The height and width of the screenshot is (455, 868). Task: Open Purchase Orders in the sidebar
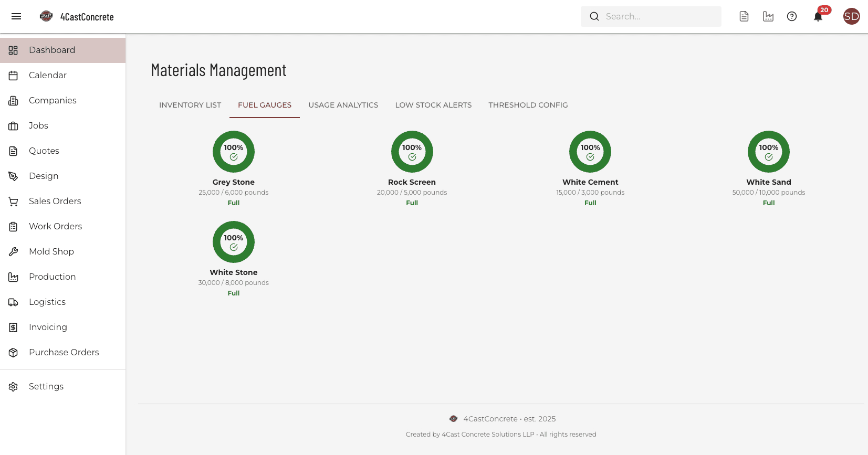[x=64, y=353]
